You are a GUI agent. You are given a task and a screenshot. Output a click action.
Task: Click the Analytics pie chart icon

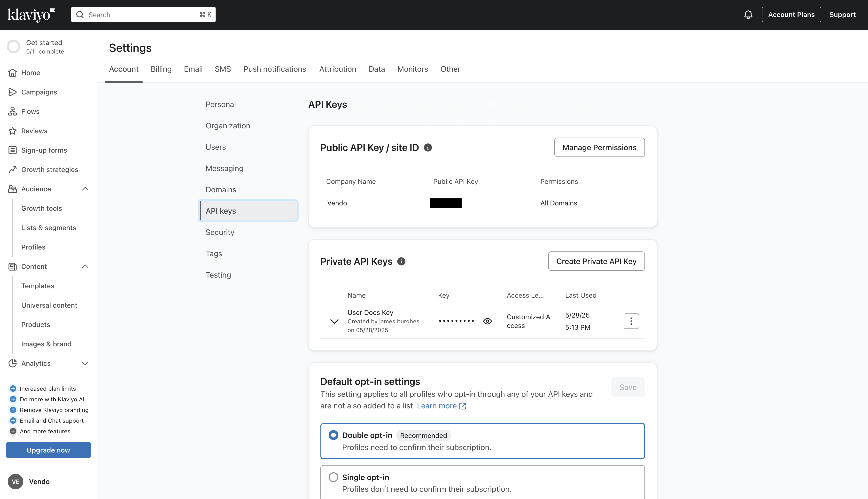click(13, 363)
